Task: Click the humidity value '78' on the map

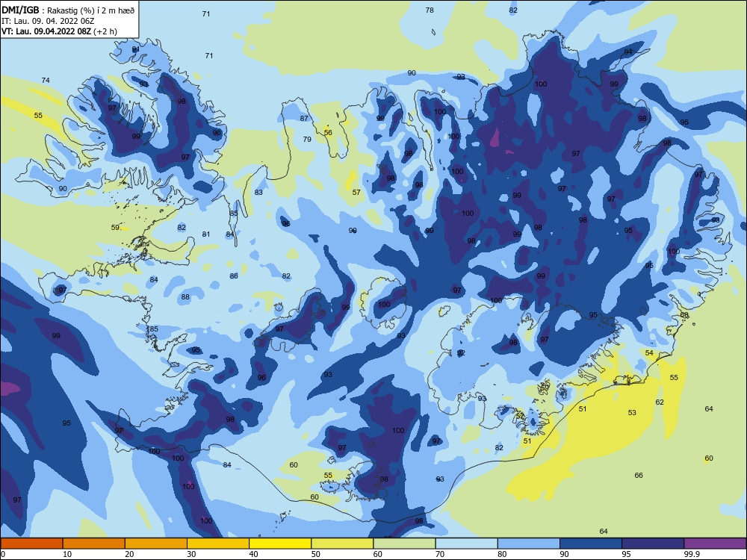Action: pos(430,10)
